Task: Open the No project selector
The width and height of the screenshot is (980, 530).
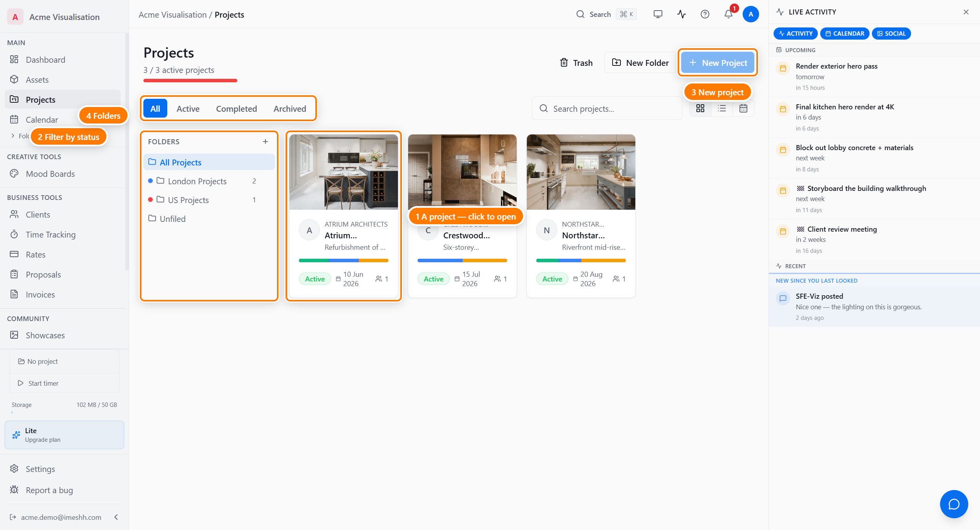Action: (x=64, y=361)
